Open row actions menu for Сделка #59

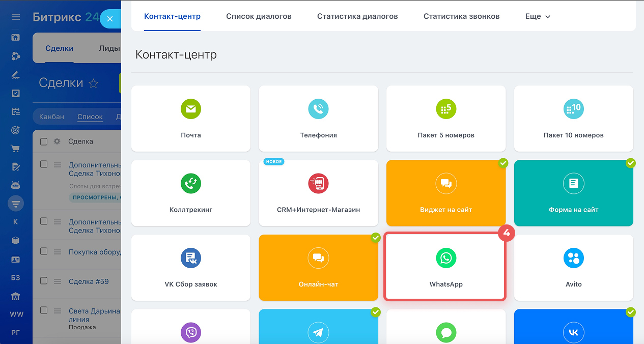click(x=58, y=281)
